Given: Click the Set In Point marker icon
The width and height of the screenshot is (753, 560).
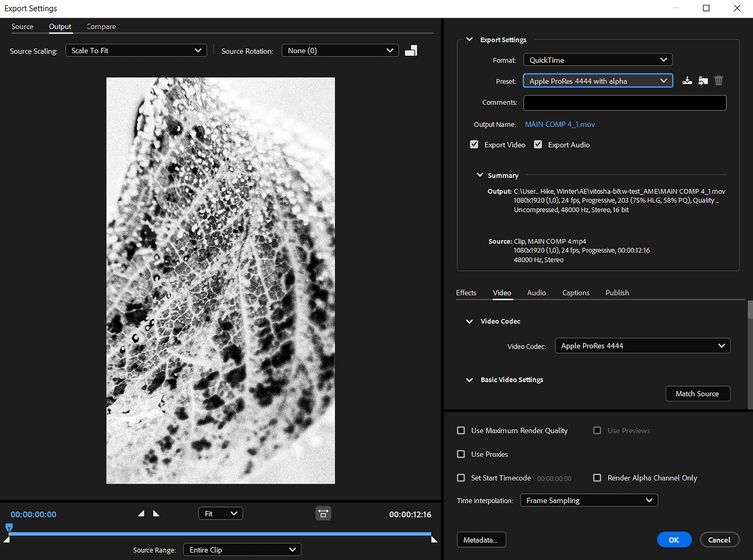Looking at the screenshot, I should (x=141, y=514).
